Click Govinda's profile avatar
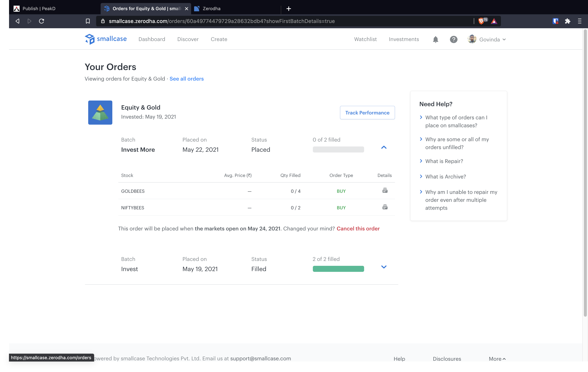The image size is (588, 372). pyautogui.click(x=472, y=39)
